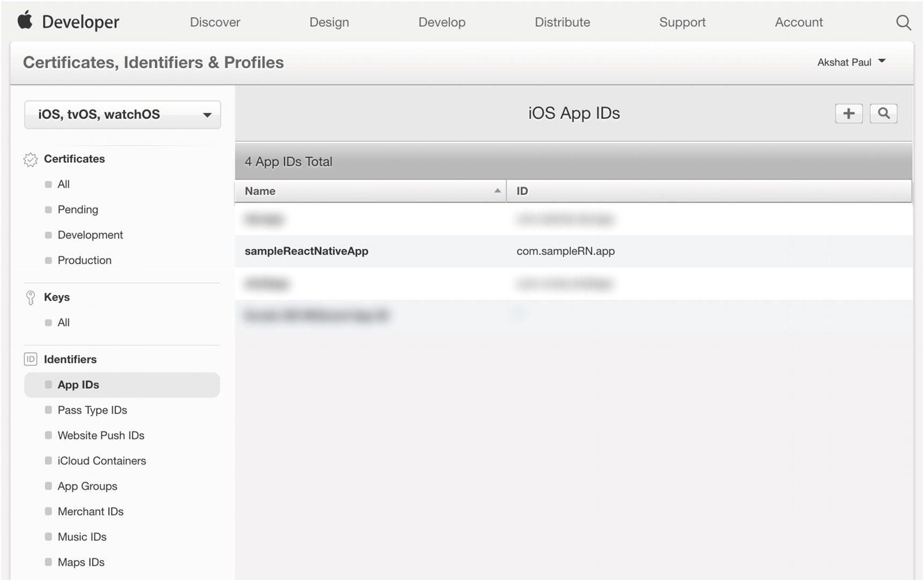Click the Identifiers ID badge icon
Screen dimensions: 924x581
point(31,360)
